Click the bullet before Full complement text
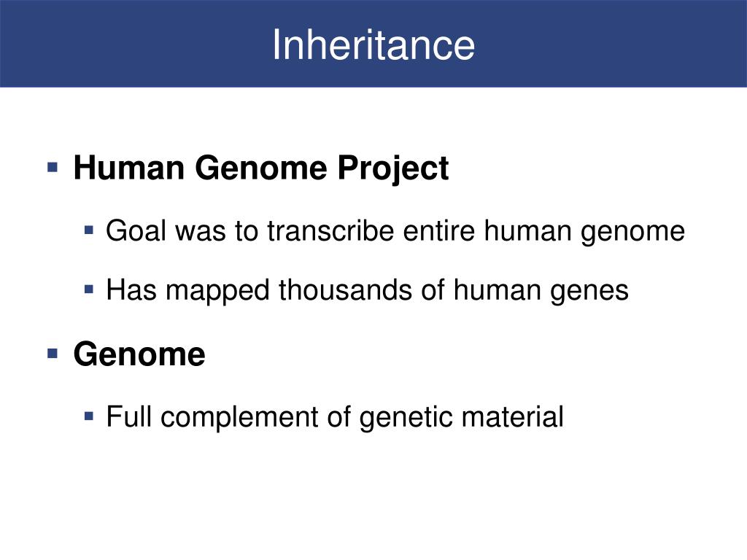 (x=88, y=416)
